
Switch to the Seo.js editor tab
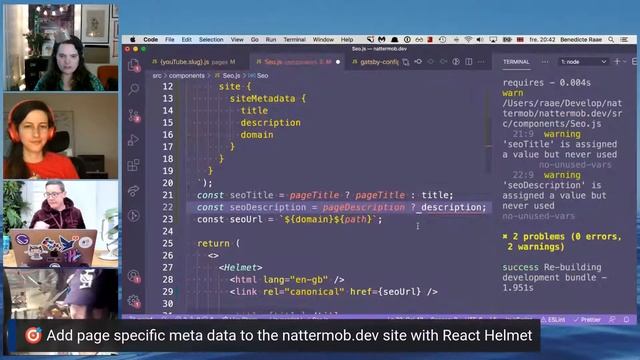coord(297,62)
